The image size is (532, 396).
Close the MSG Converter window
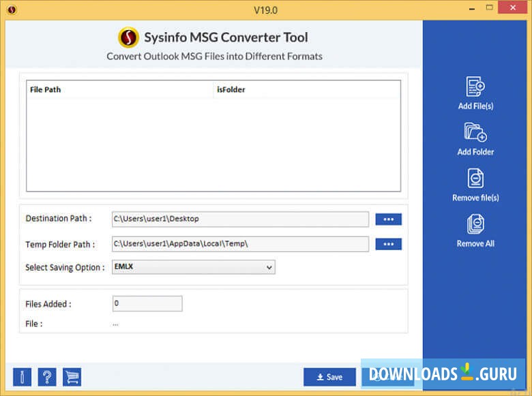click(x=513, y=7)
